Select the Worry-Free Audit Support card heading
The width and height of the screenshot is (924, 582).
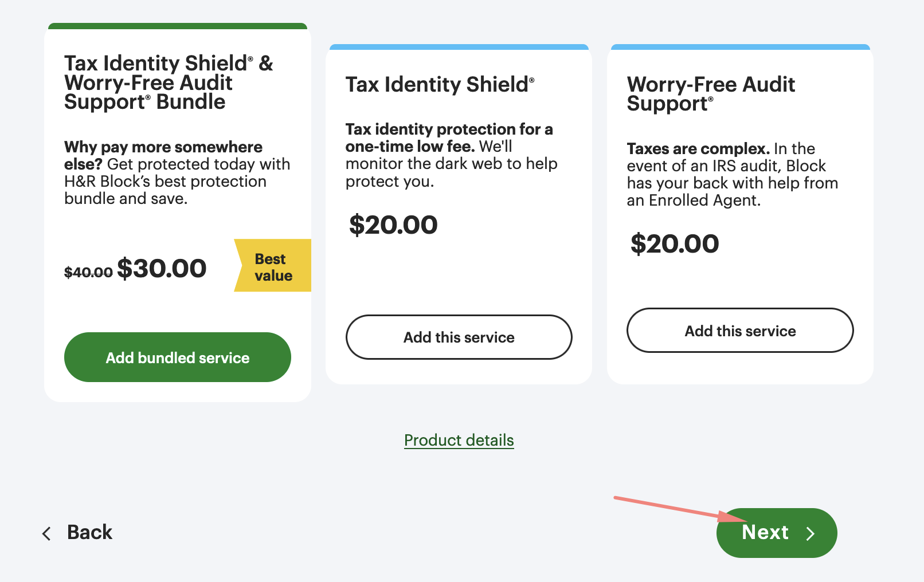click(x=711, y=94)
